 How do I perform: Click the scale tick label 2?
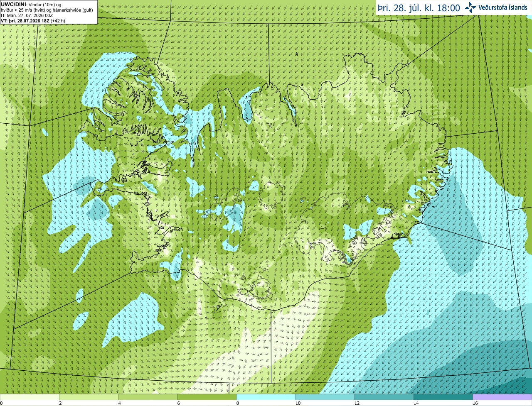[x=60, y=403]
